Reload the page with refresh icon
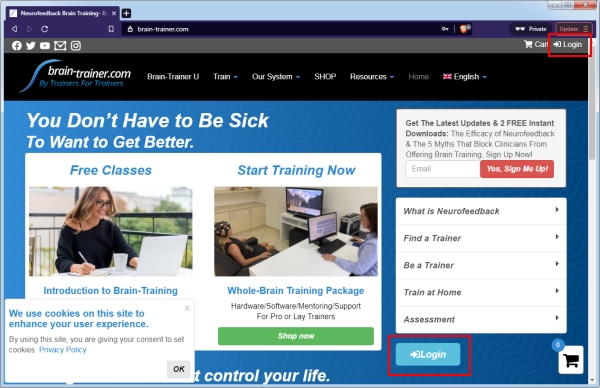 44,29
